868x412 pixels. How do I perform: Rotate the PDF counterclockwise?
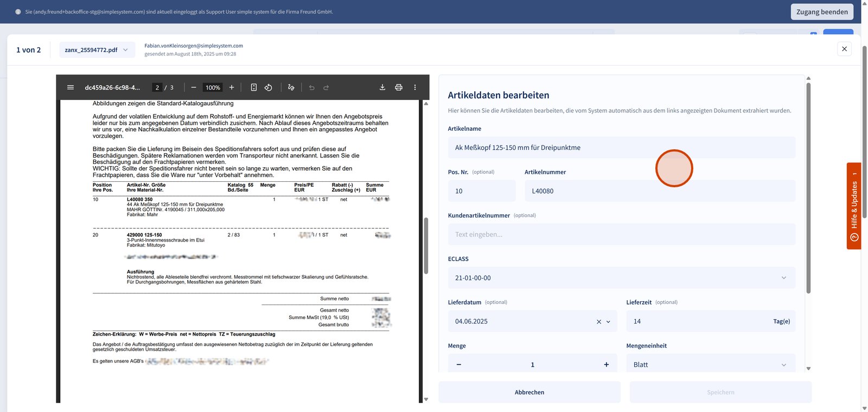point(269,87)
